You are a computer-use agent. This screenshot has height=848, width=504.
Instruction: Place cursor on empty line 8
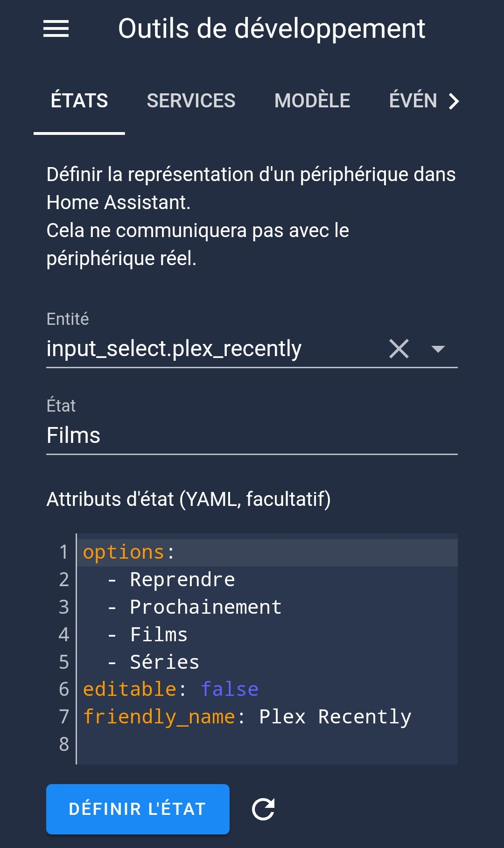tap(267, 744)
